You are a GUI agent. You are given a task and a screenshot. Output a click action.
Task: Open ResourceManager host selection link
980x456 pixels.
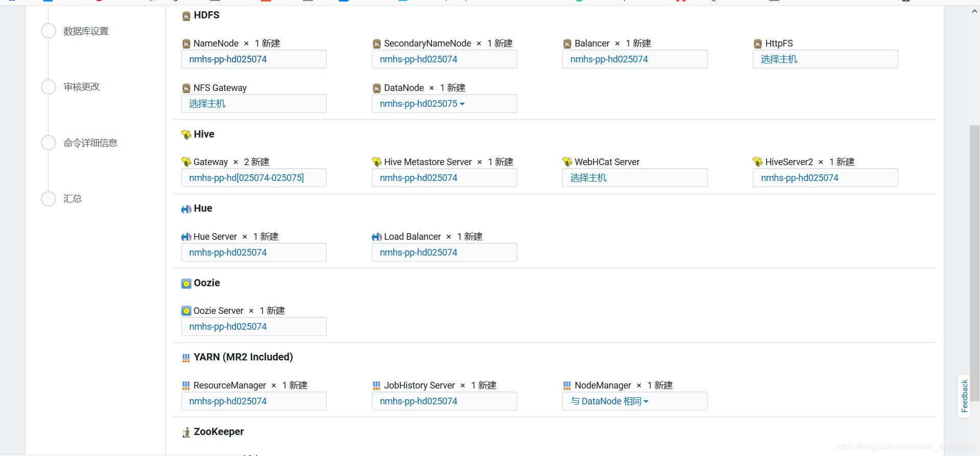pyautogui.click(x=228, y=401)
